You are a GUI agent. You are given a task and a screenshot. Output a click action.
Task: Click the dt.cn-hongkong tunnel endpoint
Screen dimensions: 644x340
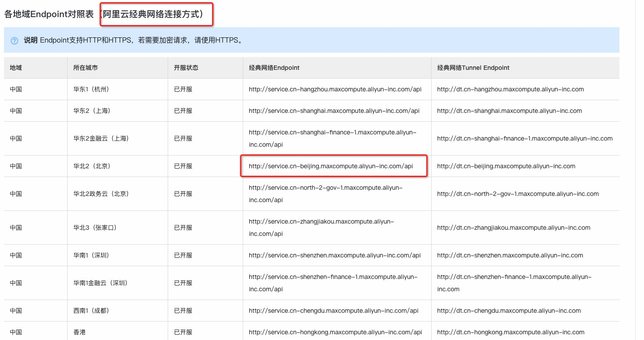point(511,332)
